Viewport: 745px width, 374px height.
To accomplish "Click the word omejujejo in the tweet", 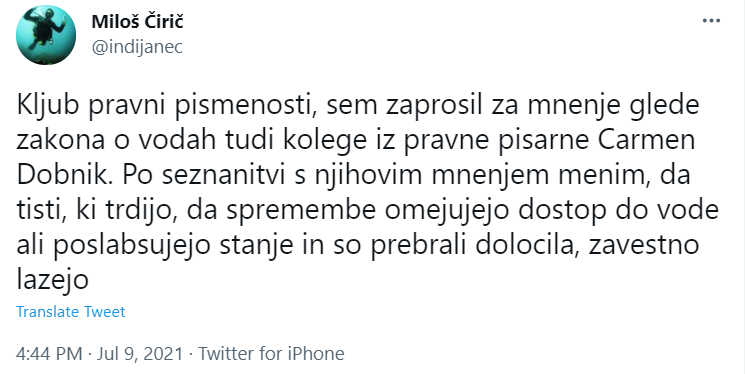I will (x=447, y=211).
